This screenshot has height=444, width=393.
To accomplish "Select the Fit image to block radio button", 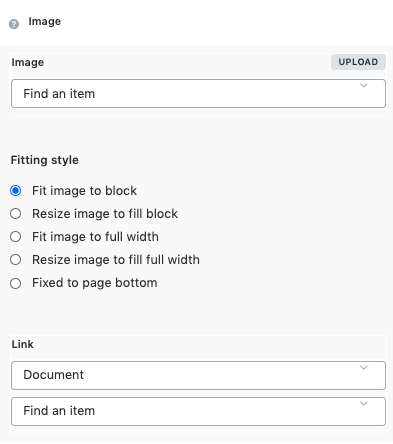I will point(16,191).
